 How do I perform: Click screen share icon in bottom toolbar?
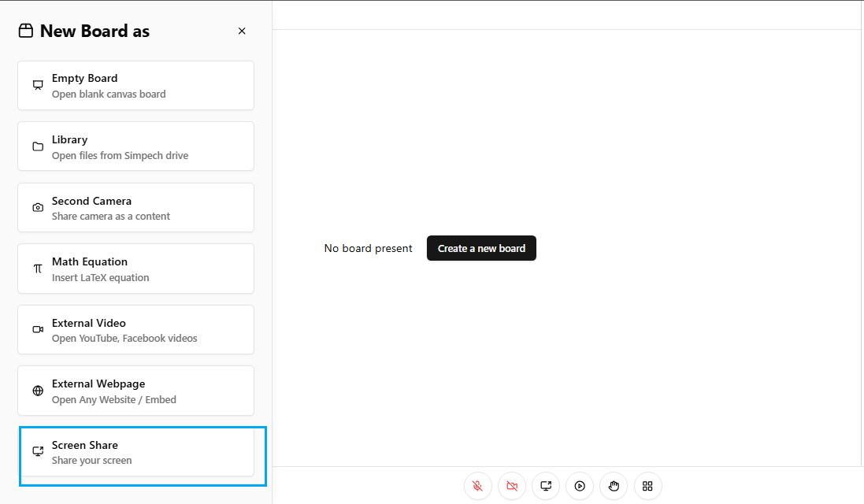546,486
